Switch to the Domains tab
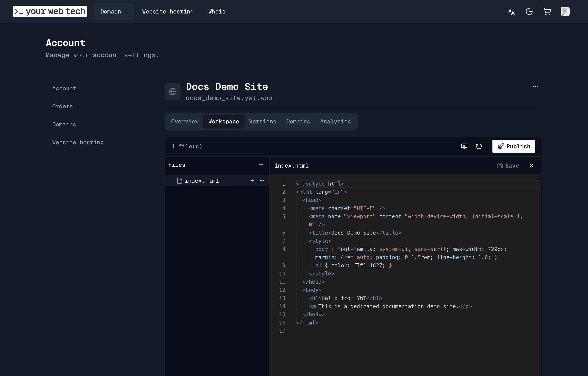 (298, 122)
